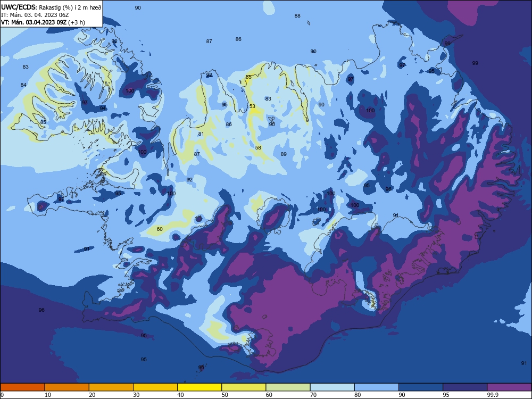Click the humidity value '89' on the map

click(284, 154)
